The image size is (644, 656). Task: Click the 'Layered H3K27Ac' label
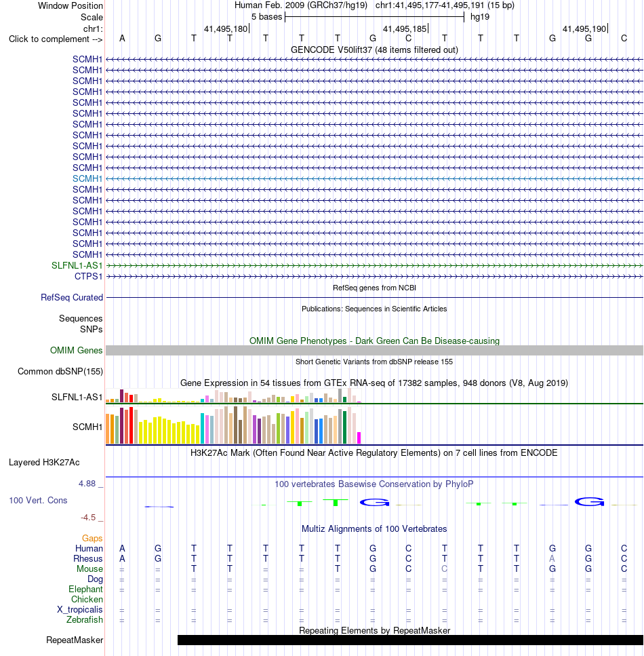pos(44,462)
